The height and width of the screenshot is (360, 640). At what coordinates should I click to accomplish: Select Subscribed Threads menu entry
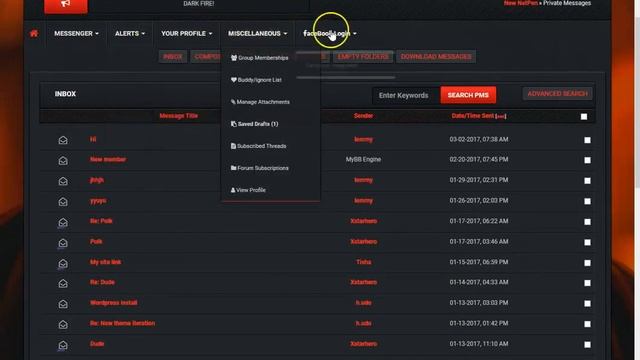(x=258, y=146)
